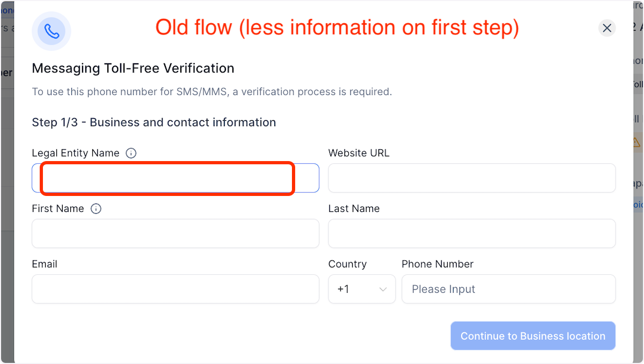
Task: Close the Toll-Free Verification dialog
Action: pos(607,28)
